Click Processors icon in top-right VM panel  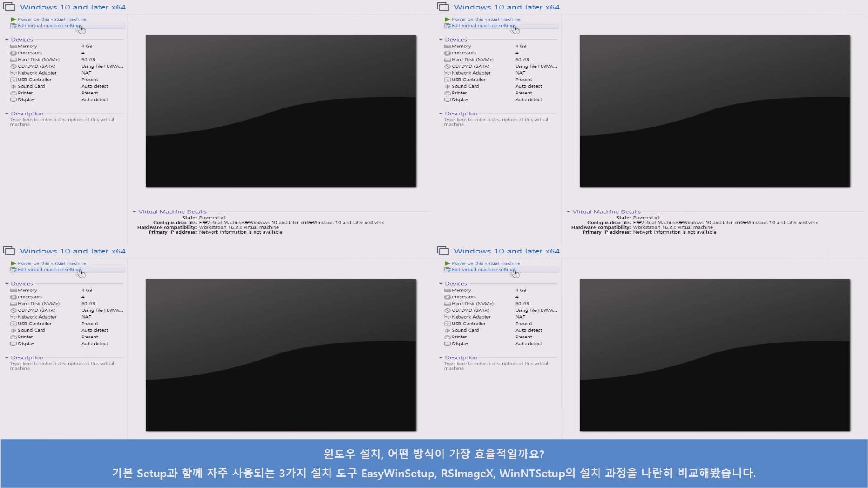[448, 53]
